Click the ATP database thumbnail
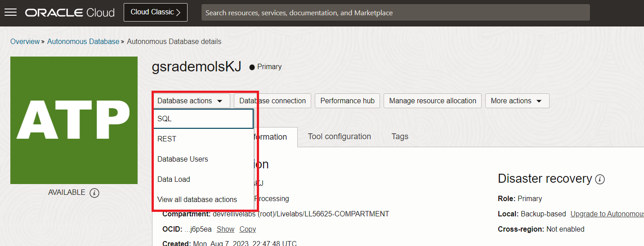Screen dimensions: 644x246 pyautogui.click(x=74, y=120)
